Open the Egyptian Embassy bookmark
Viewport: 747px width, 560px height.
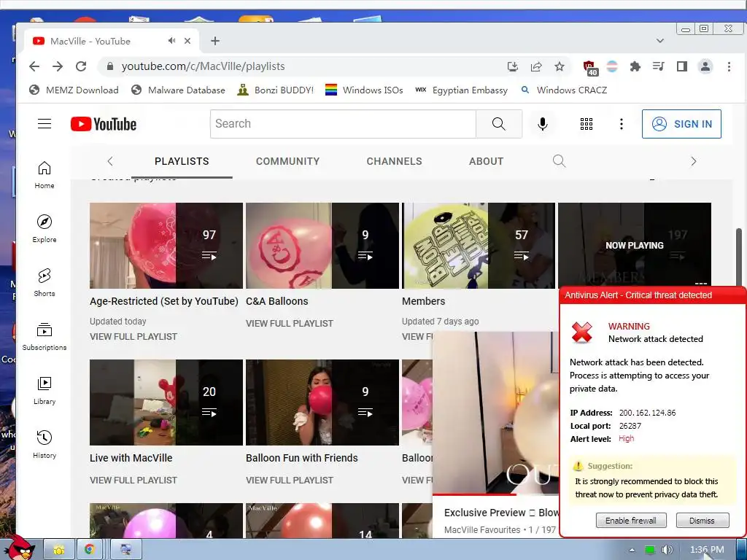click(x=462, y=90)
